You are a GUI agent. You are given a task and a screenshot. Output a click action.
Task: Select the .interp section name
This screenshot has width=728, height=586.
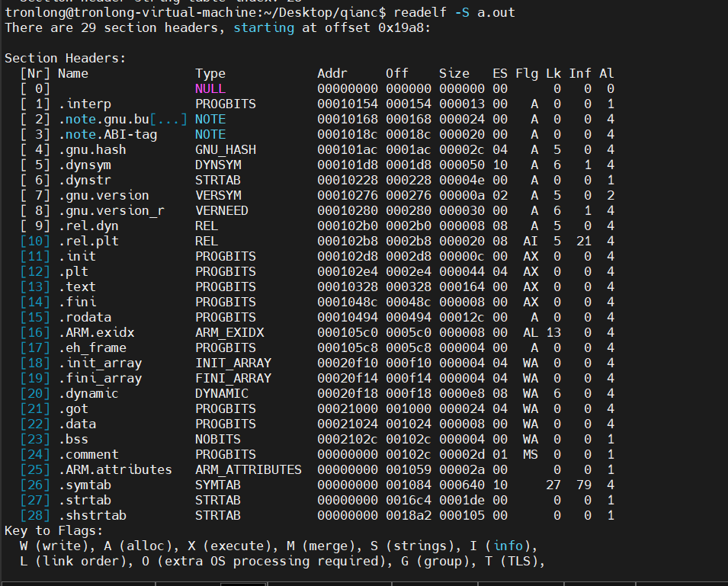pos(85,104)
